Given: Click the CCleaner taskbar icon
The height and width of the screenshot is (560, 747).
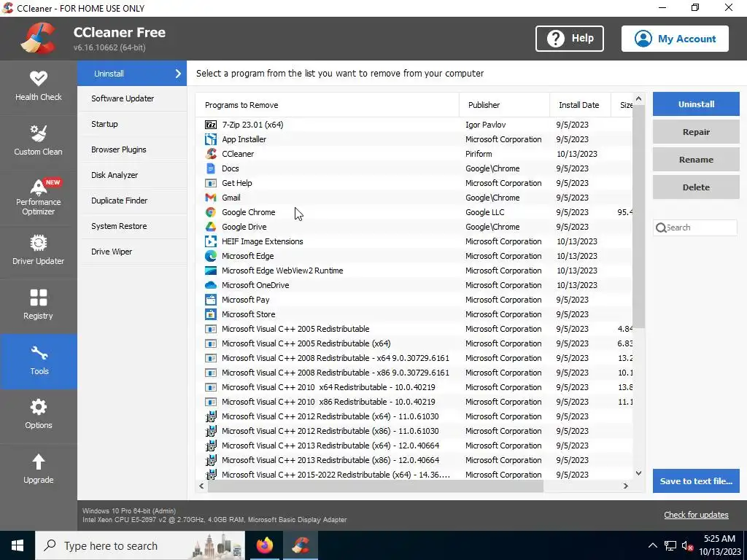Looking at the screenshot, I should point(301,545).
